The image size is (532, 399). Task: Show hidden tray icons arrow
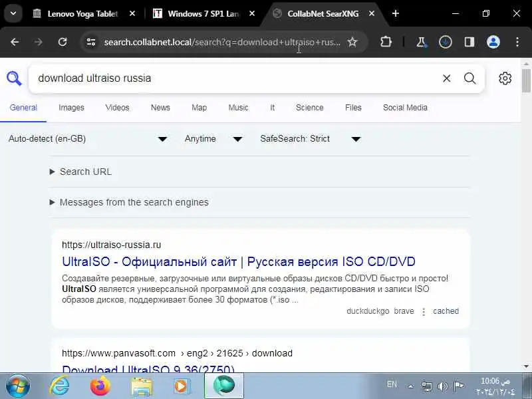pyautogui.click(x=410, y=386)
